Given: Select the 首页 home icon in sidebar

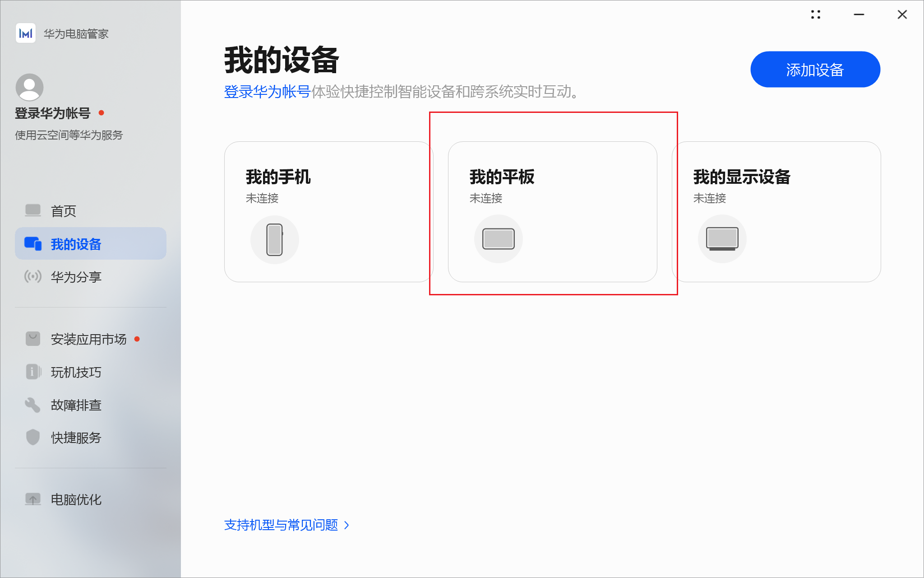Looking at the screenshot, I should [x=32, y=210].
